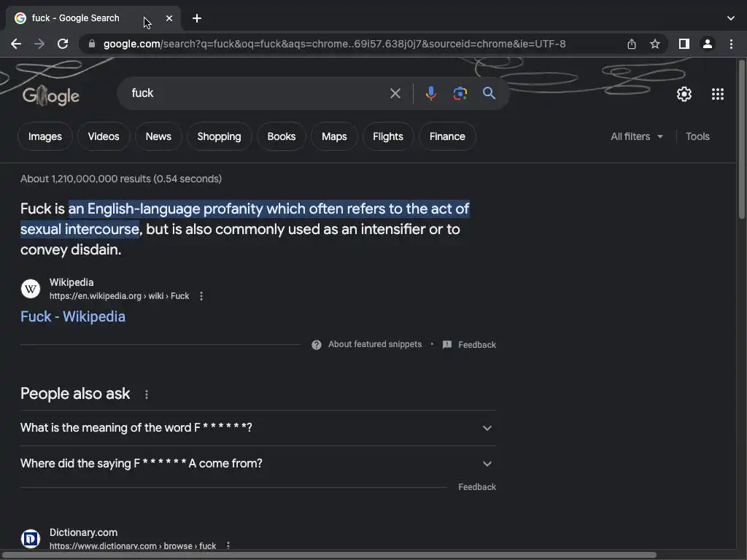
Task: Open the All filters dropdown
Action: click(637, 136)
